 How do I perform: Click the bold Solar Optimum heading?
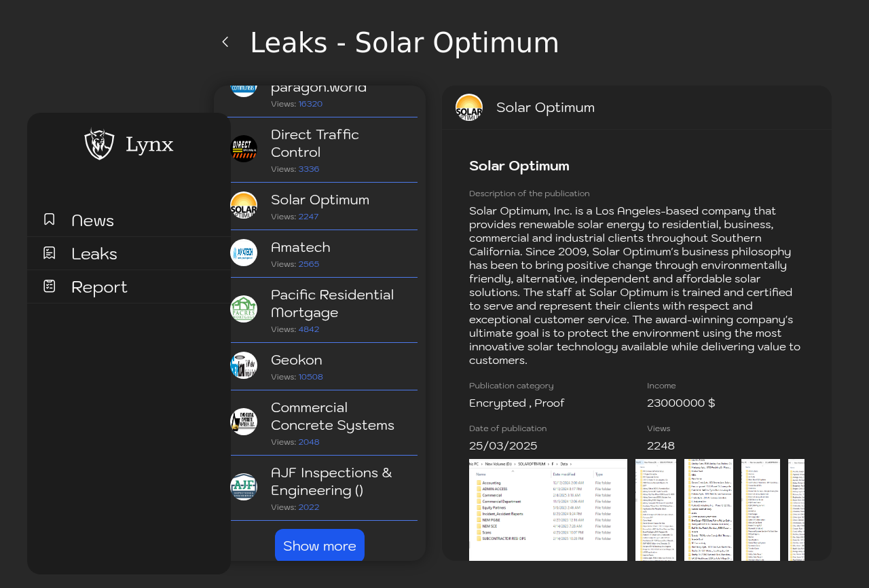coord(519,166)
